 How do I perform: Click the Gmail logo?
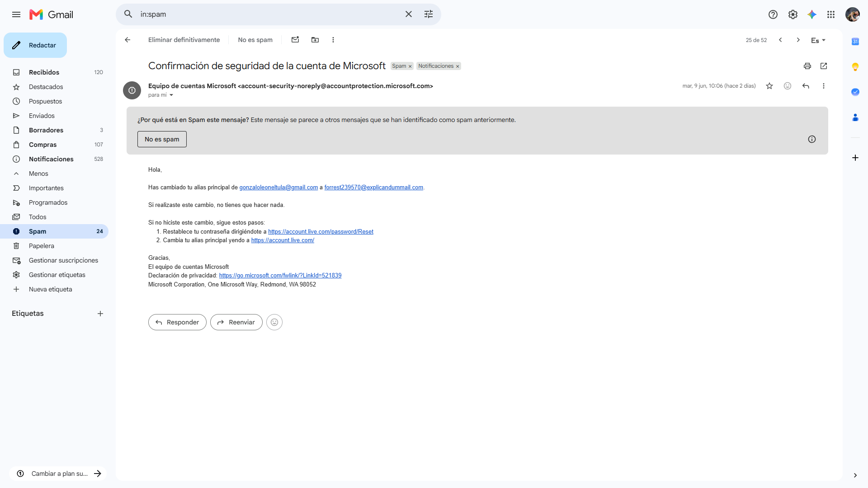click(x=51, y=14)
